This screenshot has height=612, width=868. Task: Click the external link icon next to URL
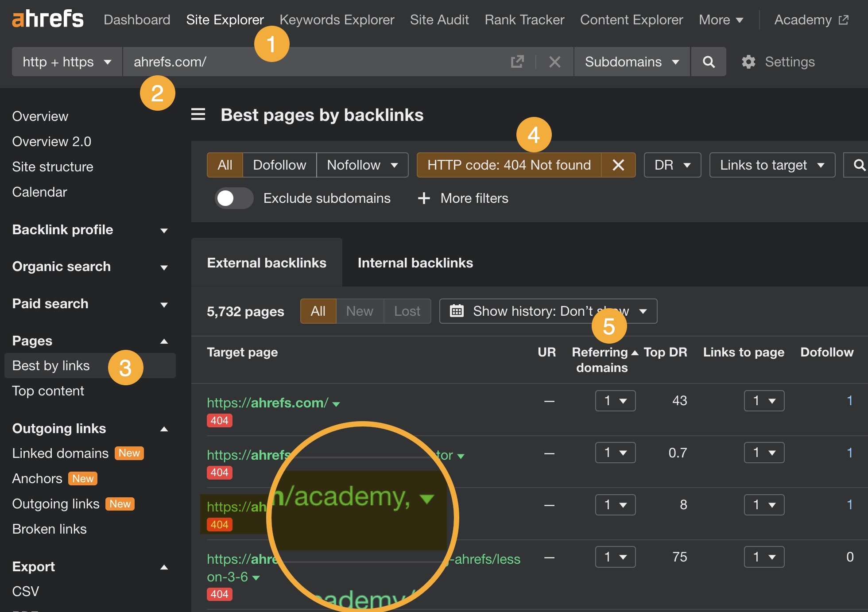click(x=519, y=61)
